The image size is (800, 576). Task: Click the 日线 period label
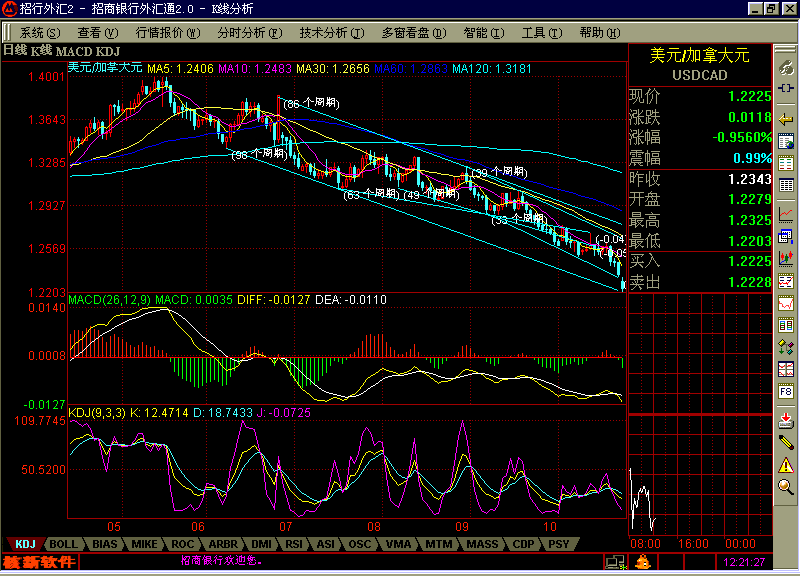[x=14, y=50]
